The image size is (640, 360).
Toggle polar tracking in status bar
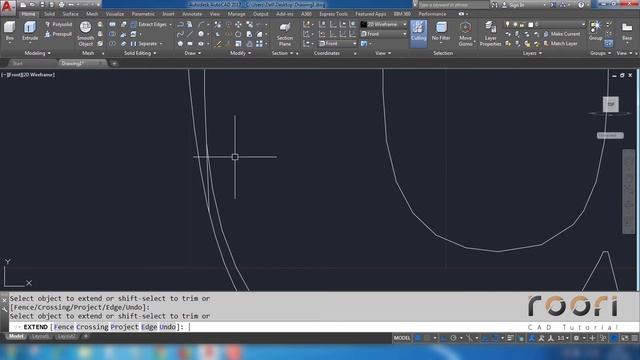pos(453,338)
